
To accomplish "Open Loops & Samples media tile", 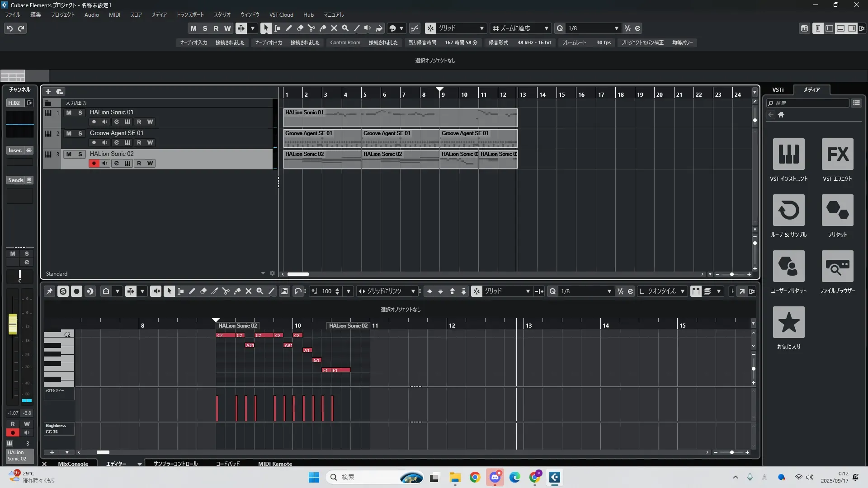I will click(x=788, y=210).
